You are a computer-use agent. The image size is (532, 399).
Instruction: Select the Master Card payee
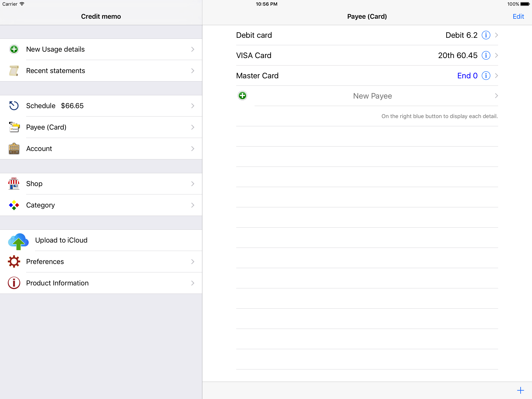(367, 76)
